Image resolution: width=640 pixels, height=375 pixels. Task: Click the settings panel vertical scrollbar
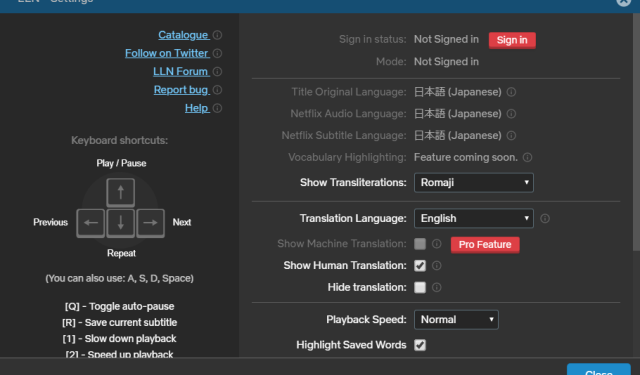pos(636,133)
